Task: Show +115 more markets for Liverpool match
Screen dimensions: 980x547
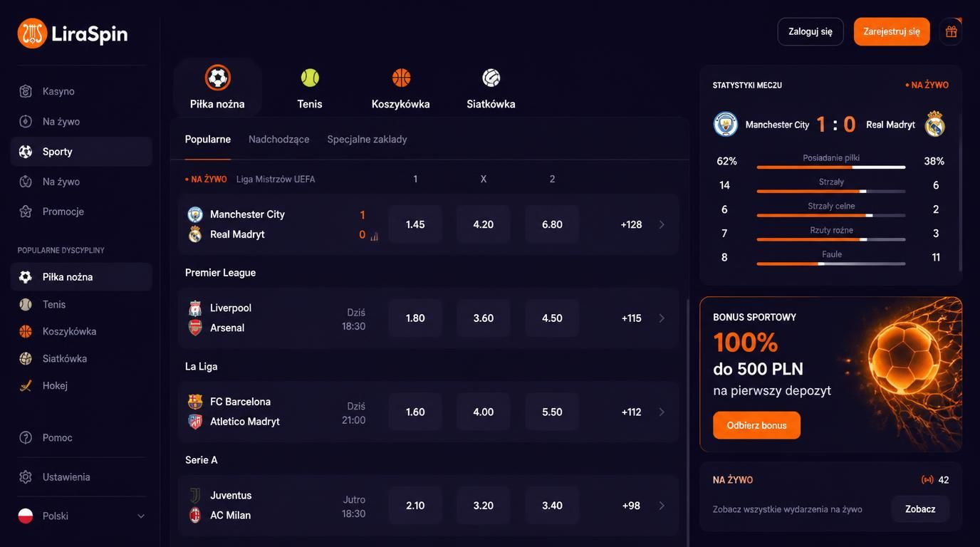Action: tap(631, 318)
